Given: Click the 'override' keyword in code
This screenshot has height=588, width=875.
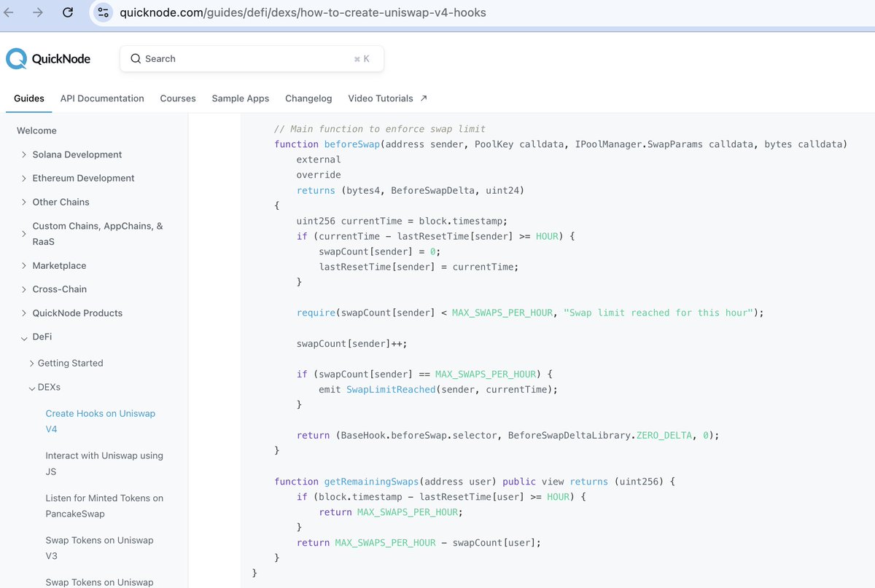Looking at the screenshot, I should [319, 175].
